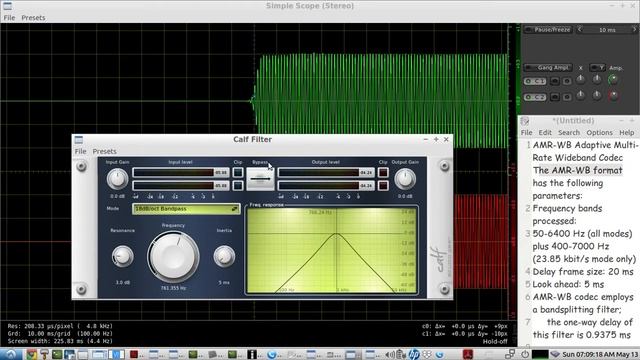Open File menu in Calf Filter window
This screenshot has height=360, width=640.
[x=80, y=151]
